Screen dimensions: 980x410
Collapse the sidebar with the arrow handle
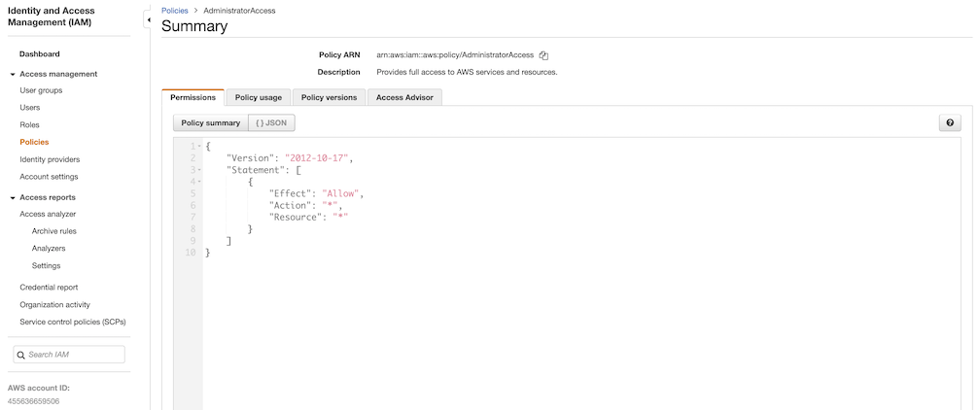[x=147, y=19]
